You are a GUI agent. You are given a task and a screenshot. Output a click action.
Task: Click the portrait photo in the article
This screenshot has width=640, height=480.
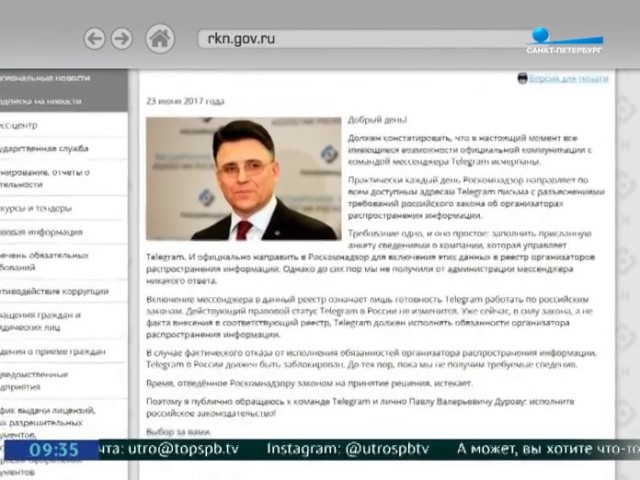[244, 178]
